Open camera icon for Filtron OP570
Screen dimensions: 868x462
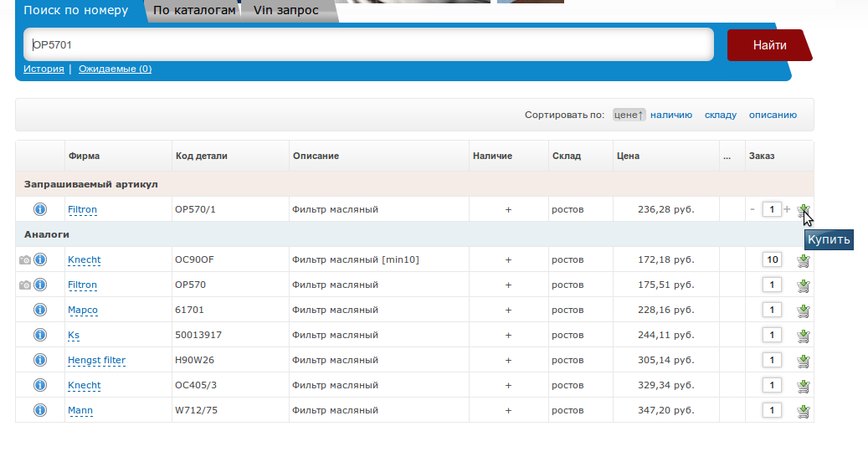tap(25, 285)
